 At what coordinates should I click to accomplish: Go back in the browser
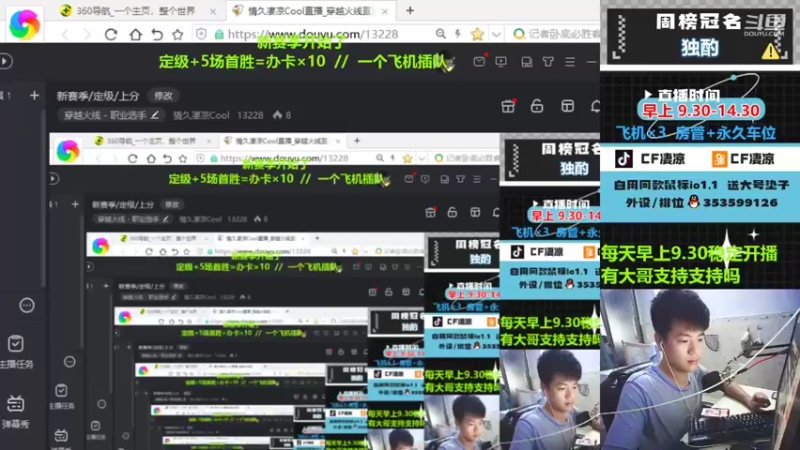(x=65, y=34)
